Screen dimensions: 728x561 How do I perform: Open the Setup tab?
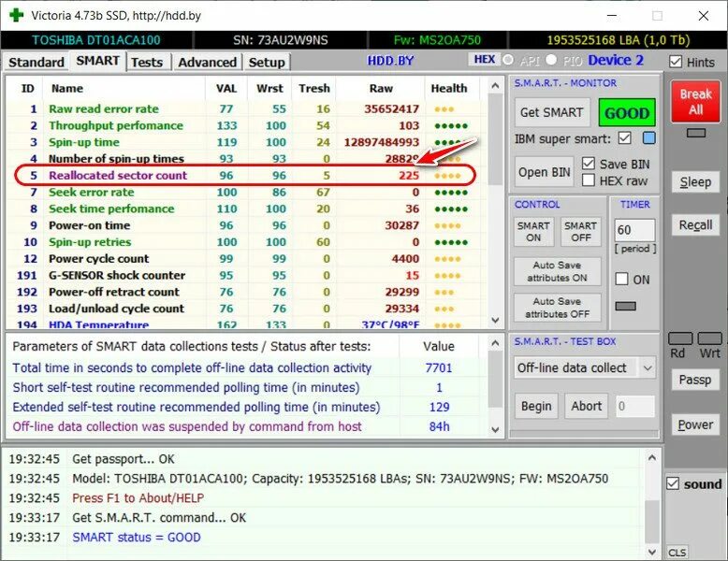click(x=267, y=63)
